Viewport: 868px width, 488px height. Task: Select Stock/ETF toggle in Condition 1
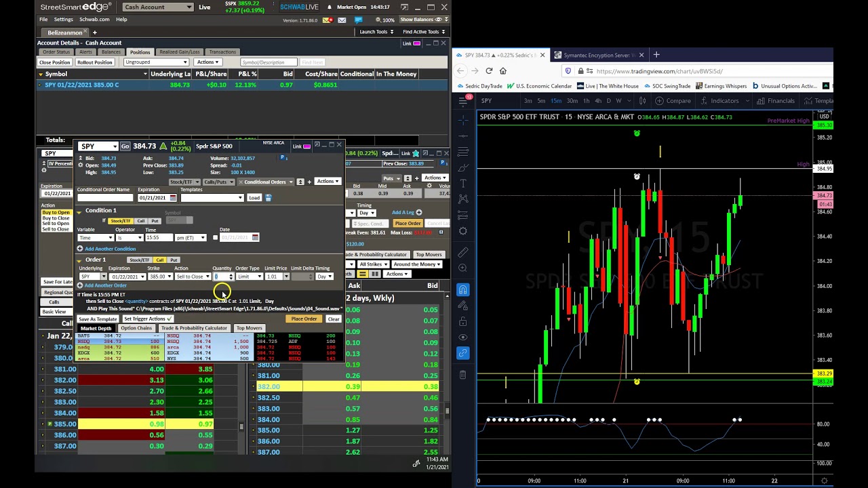(121, 221)
